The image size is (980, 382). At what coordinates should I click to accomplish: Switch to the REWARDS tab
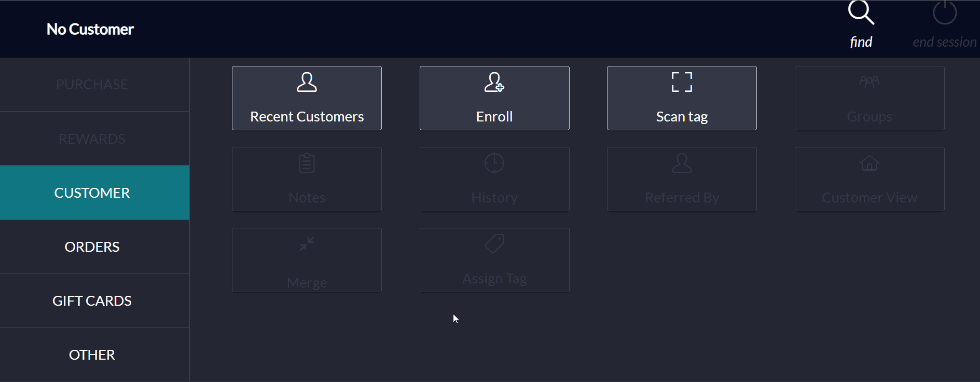coord(94,139)
